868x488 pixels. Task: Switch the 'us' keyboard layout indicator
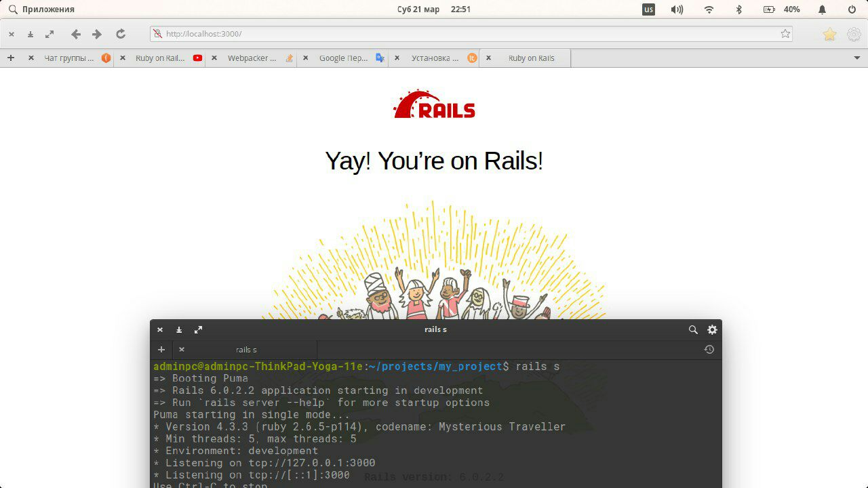click(649, 9)
